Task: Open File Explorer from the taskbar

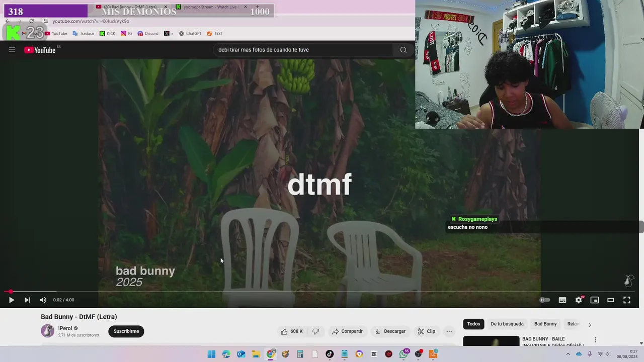Action: [x=256, y=354]
